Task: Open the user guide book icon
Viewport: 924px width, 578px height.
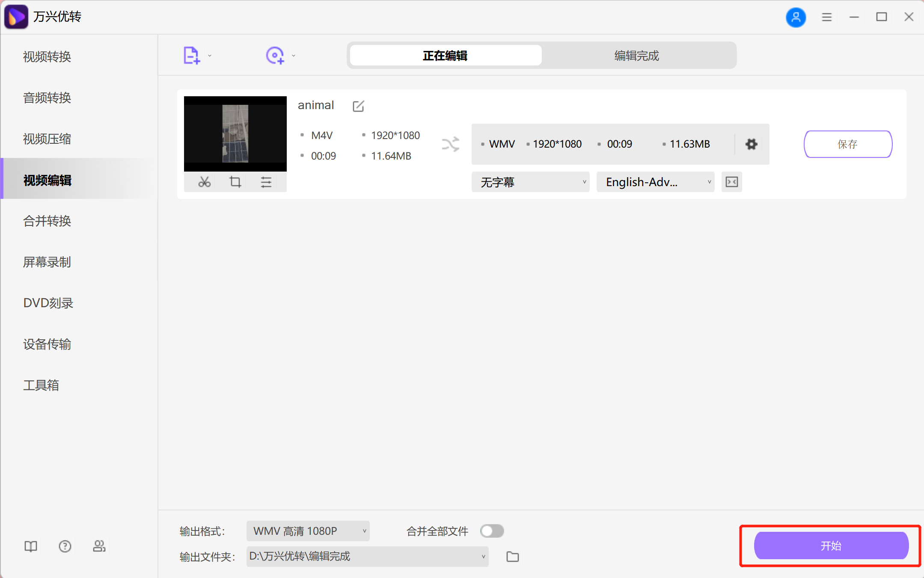Action: [x=30, y=546]
